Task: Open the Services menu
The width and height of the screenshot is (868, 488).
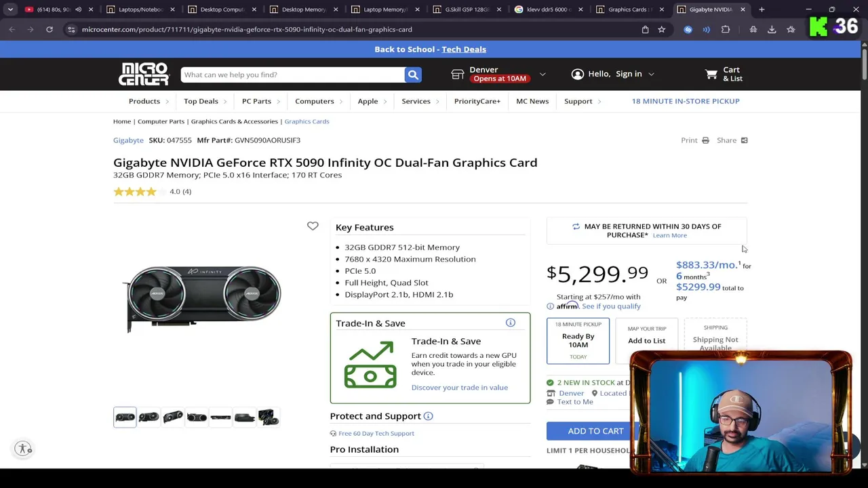Action: point(420,101)
